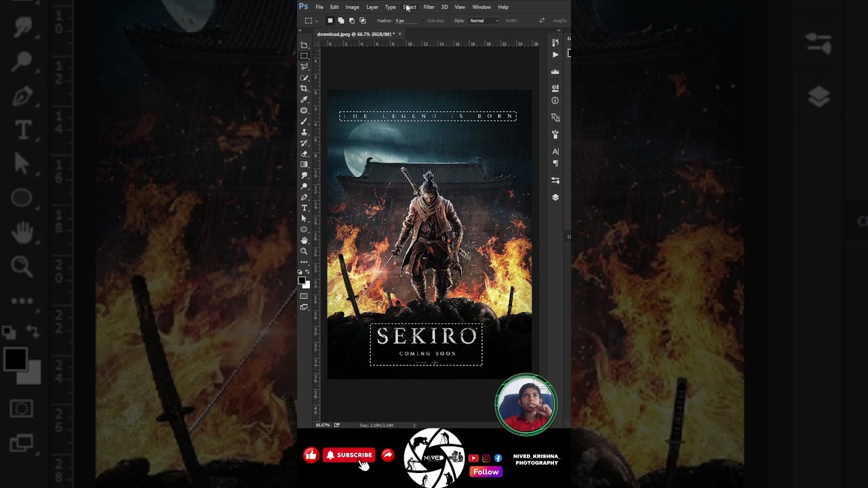
Task: Close the download.jpeg document tab
Action: click(399, 34)
